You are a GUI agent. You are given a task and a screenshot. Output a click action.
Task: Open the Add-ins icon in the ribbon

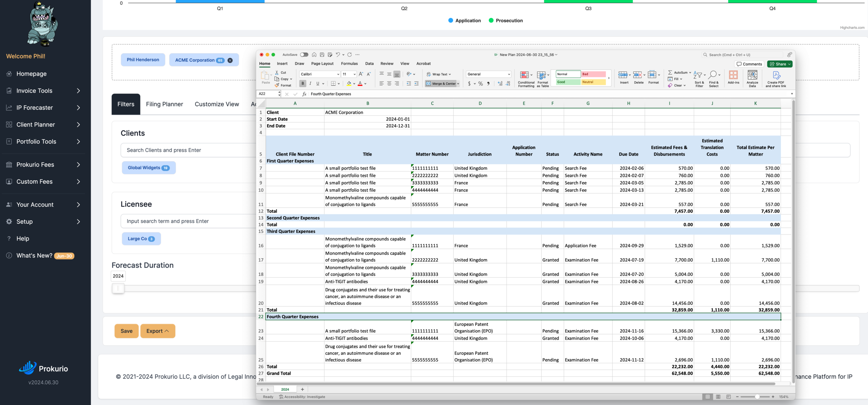[x=733, y=77]
